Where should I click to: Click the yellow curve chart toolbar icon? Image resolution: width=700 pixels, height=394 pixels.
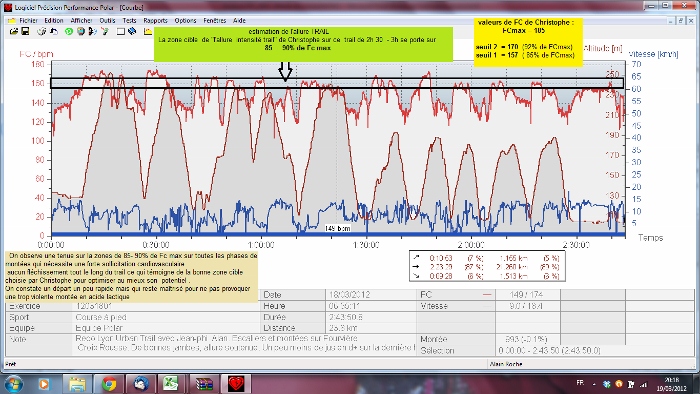[148, 31]
